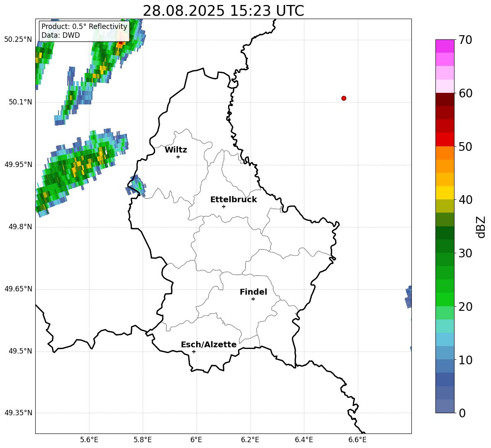Click the small blue echo at Luxembourg's western border
This screenshot has width=491, height=448.
[x=136, y=186]
